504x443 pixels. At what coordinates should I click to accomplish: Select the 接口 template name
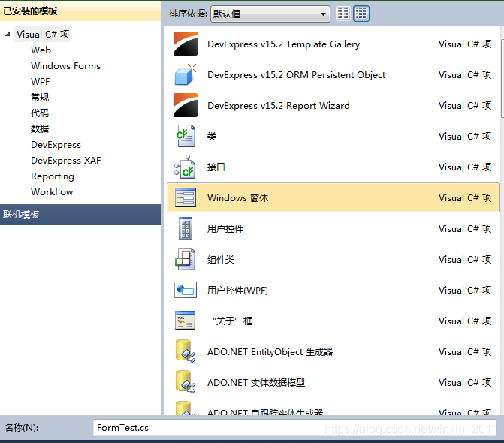pos(216,167)
